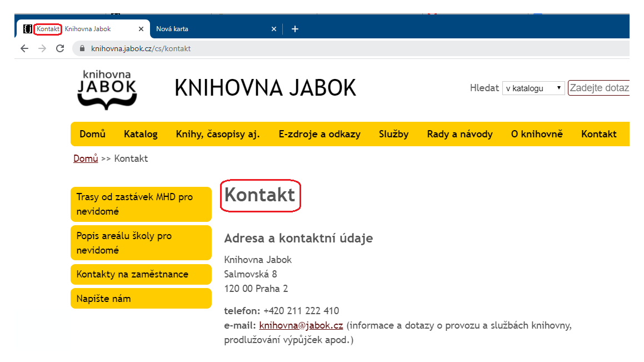Click the phone number +420 211 222 410
The image size is (644, 362).
301,311
